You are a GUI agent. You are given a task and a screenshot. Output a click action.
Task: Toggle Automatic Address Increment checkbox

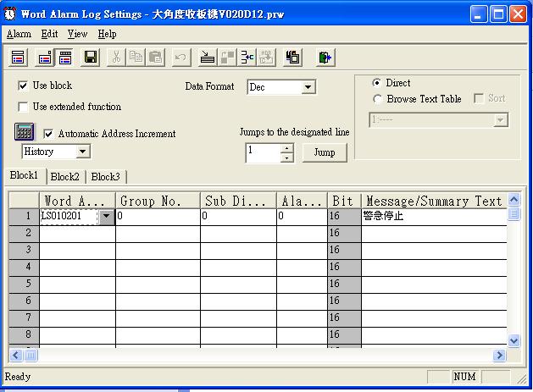click(47, 134)
